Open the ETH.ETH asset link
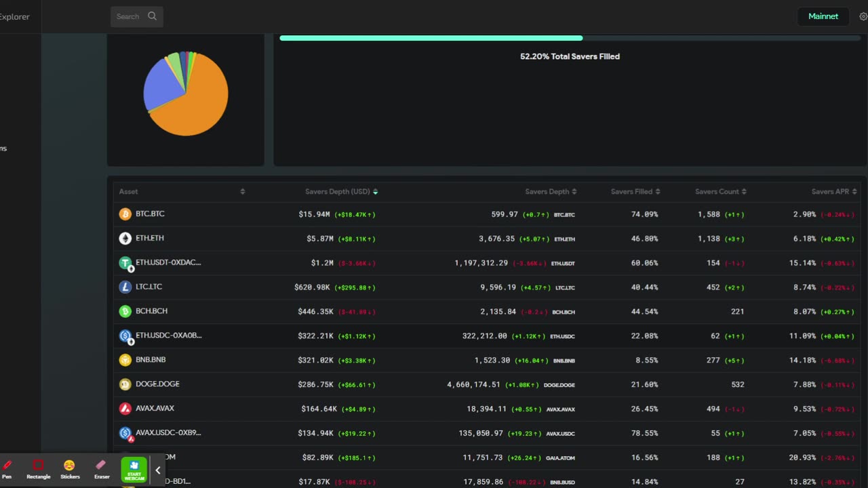Screen dimensions: 868x488 (x=149, y=238)
